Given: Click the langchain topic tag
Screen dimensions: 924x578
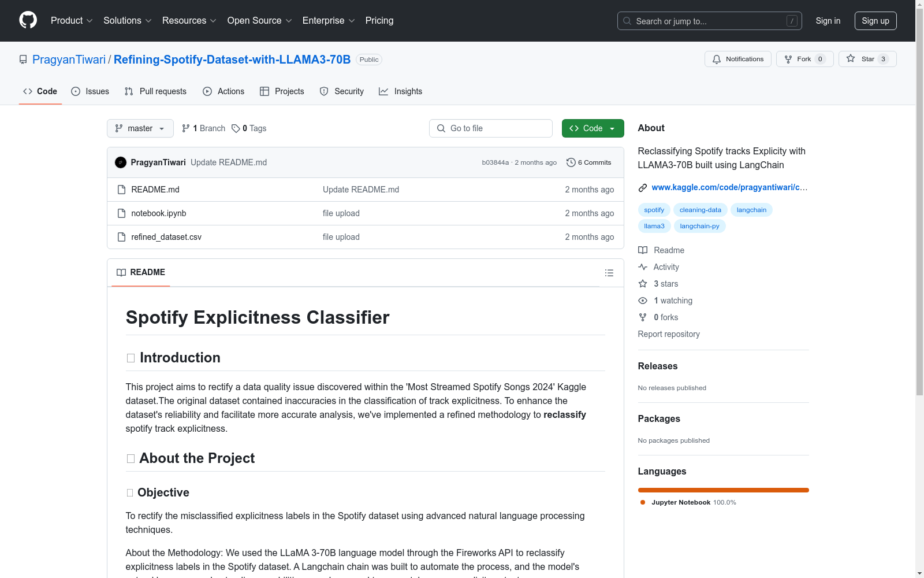Looking at the screenshot, I should [x=751, y=210].
